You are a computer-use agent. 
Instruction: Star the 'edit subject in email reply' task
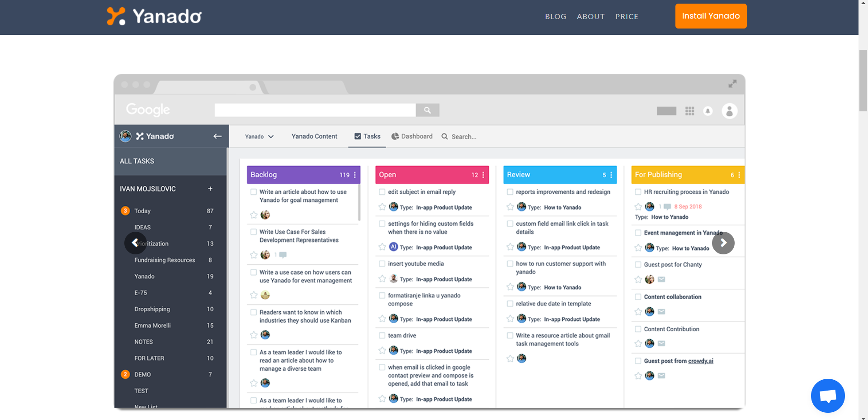pos(382,207)
